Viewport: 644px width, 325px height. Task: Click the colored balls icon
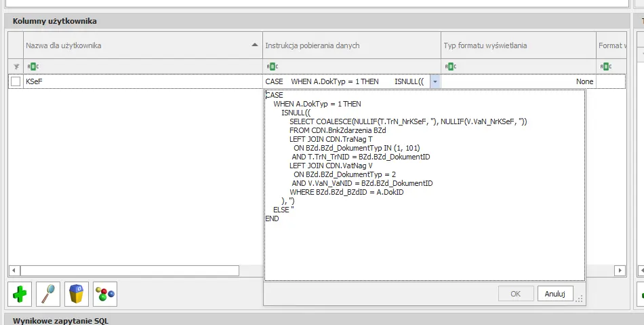[105, 294]
